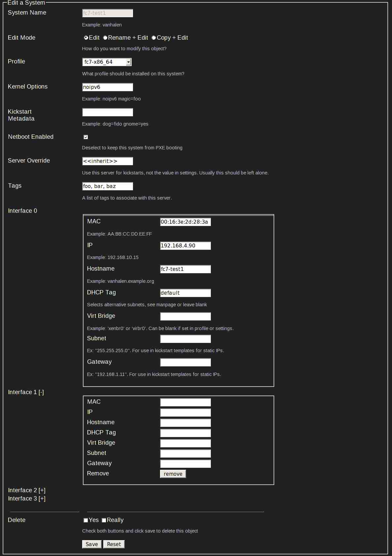Click Interface 0 Subnet field

click(185, 339)
